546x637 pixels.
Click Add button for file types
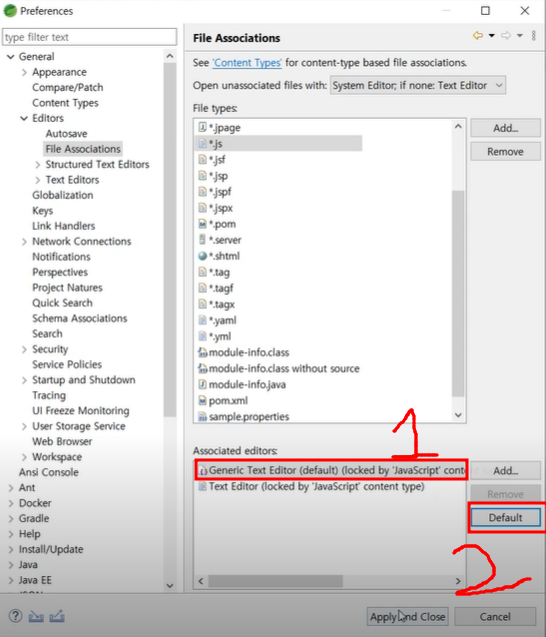coord(505,128)
